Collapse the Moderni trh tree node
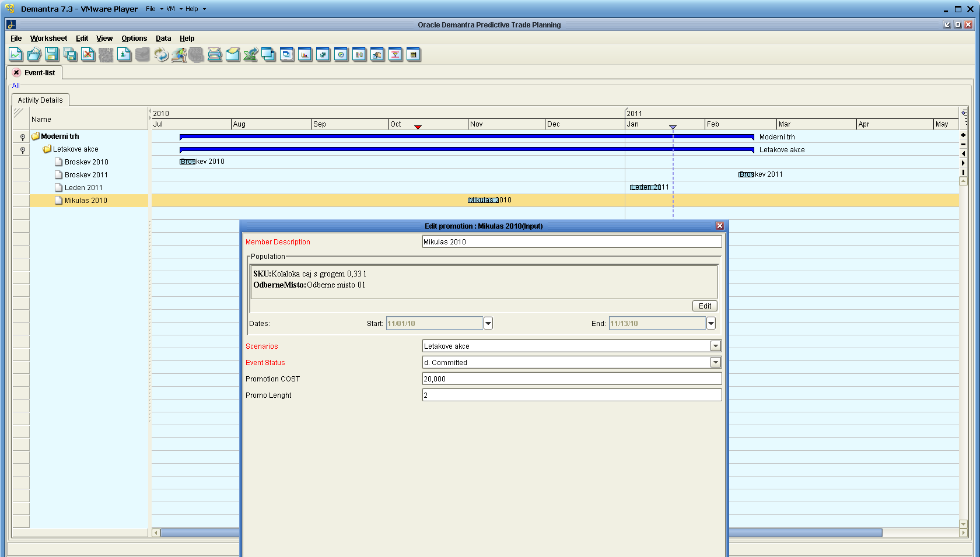980x557 pixels. point(23,137)
